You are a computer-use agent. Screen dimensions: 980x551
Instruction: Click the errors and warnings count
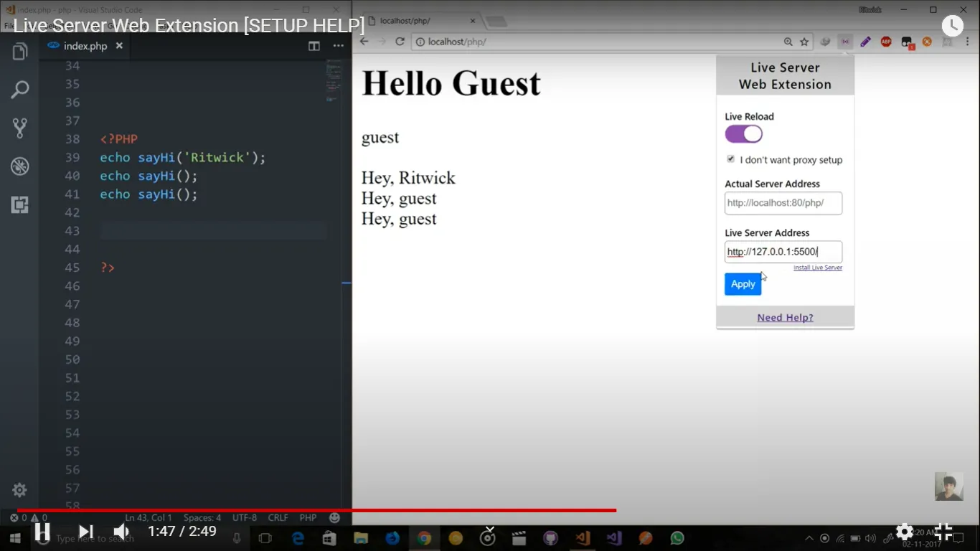29,517
